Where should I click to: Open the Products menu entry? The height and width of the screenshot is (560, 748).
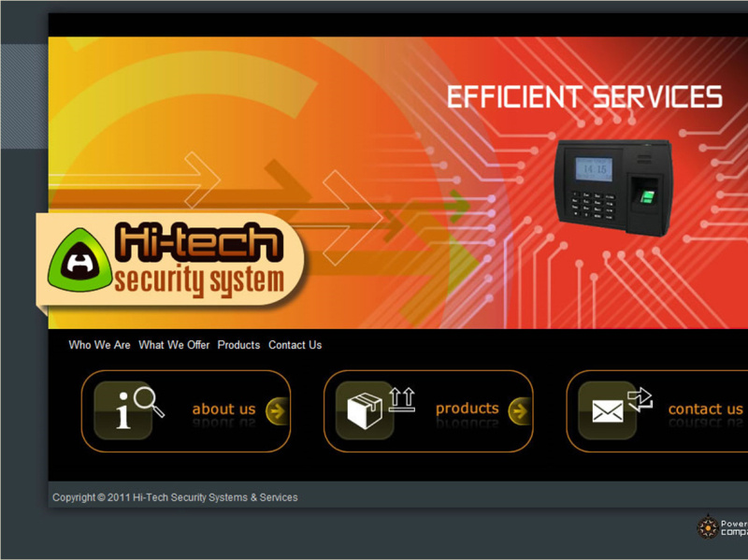pyautogui.click(x=238, y=345)
